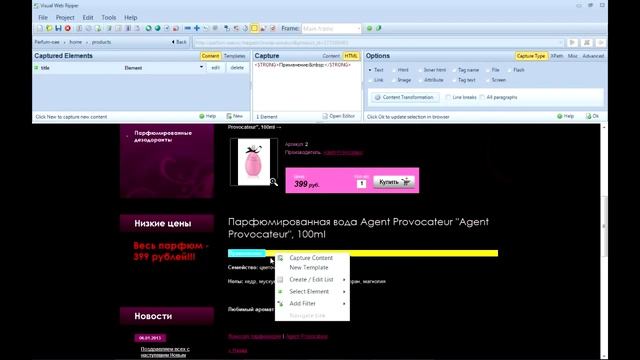Select the Screen capture type radio
This screenshot has width=640, height=360.
tap(488, 80)
